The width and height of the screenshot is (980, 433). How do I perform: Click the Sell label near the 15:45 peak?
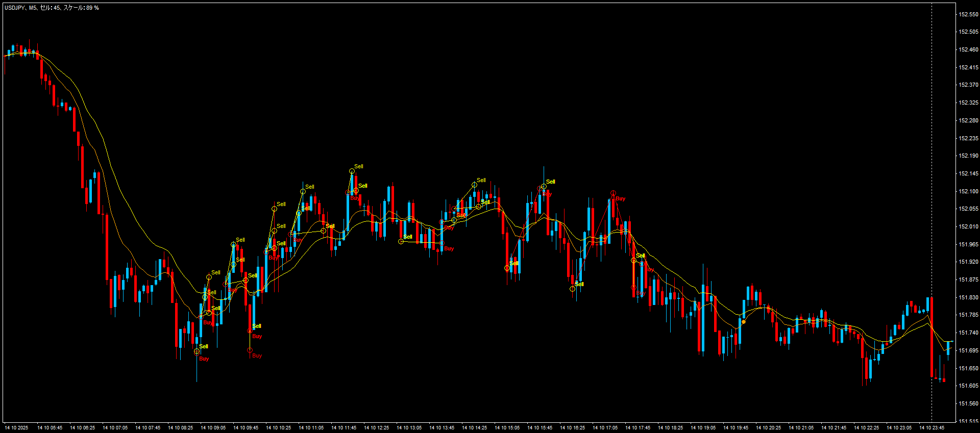(550, 182)
